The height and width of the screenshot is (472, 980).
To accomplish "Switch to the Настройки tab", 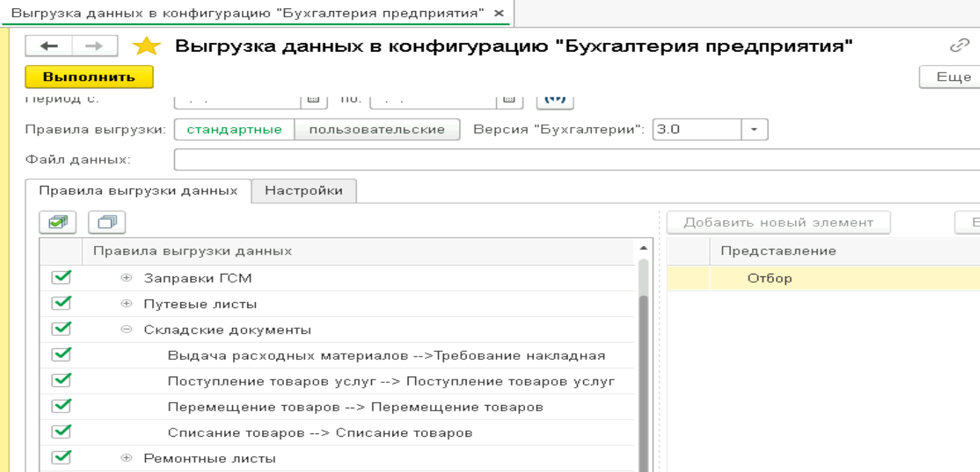I will pos(303,191).
